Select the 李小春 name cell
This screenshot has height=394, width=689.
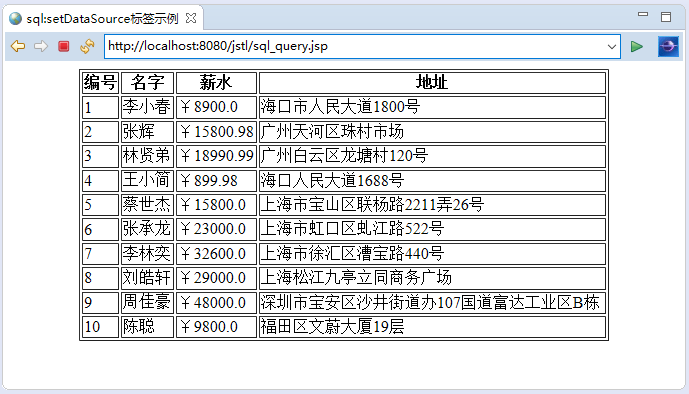(x=147, y=107)
